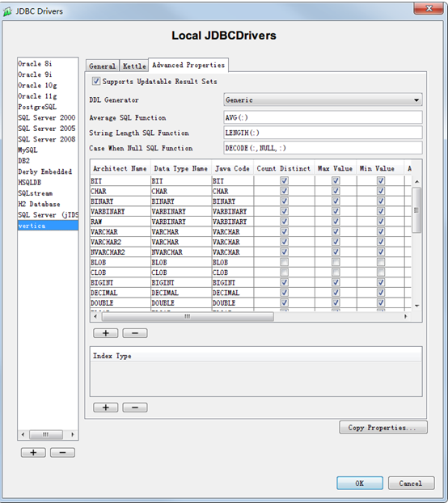Select PostgreSQL in driver list
This screenshot has height=503, width=448.
[x=48, y=107]
